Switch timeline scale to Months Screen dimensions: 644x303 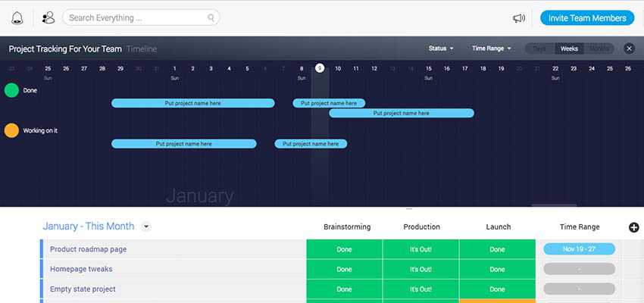(599, 48)
